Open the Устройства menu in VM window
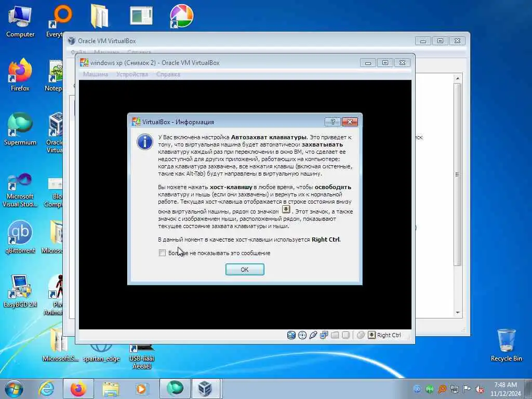Screen dimensions: 532x399 [x=132, y=74]
